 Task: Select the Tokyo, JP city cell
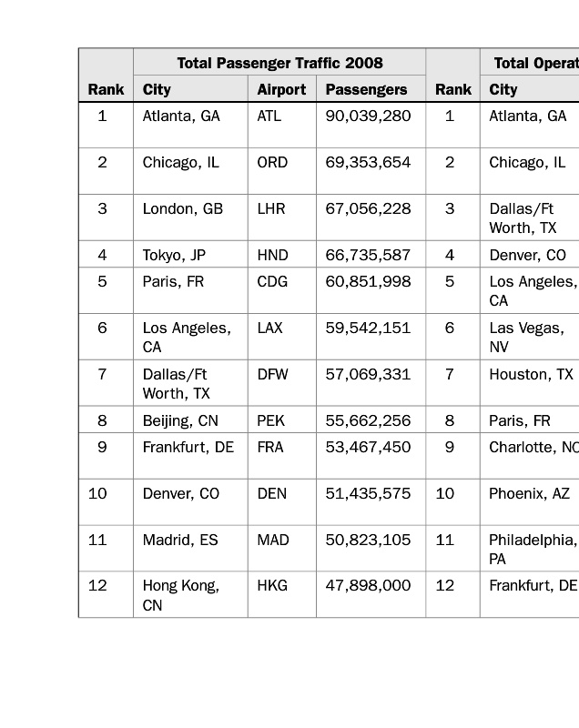pyautogui.click(x=174, y=256)
